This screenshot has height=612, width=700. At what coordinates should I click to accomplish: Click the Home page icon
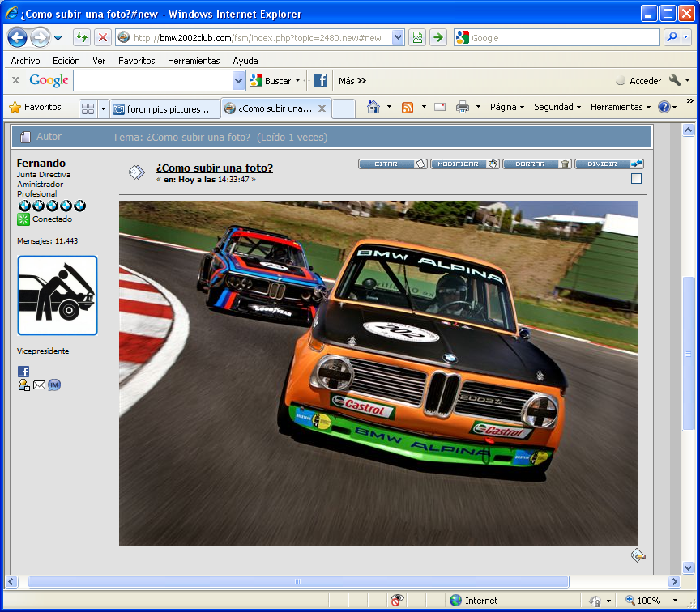click(x=373, y=107)
